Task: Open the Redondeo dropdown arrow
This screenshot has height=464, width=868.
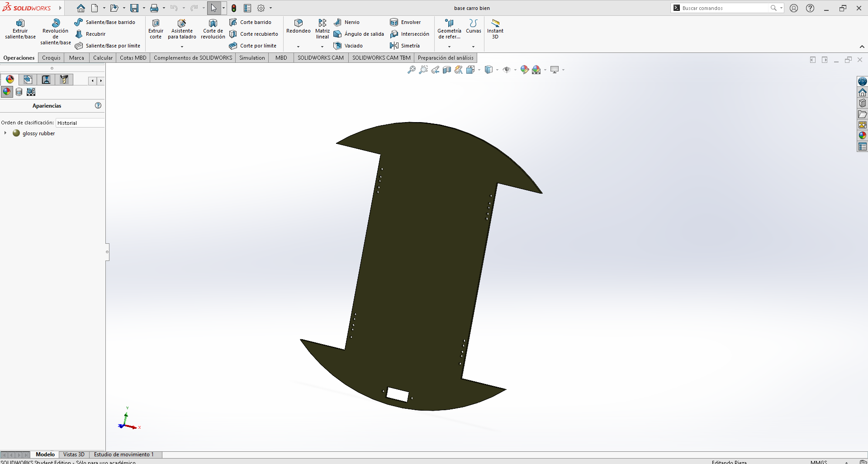Action: point(299,47)
